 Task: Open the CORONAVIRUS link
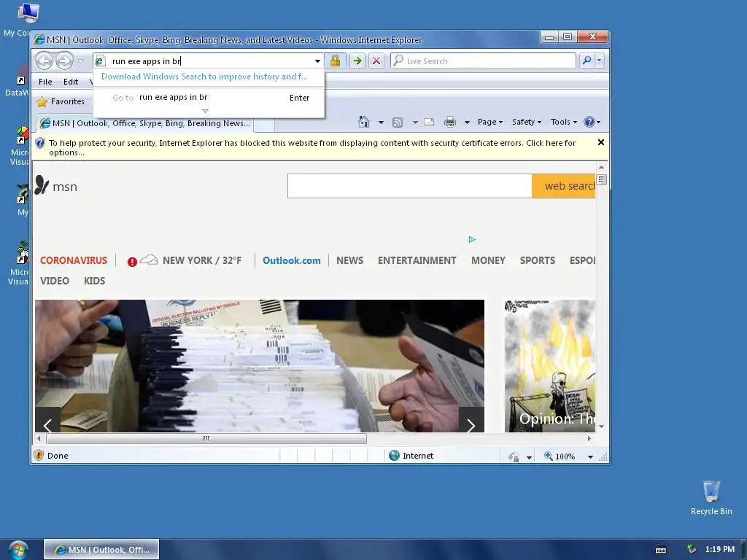tap(74, 260)
